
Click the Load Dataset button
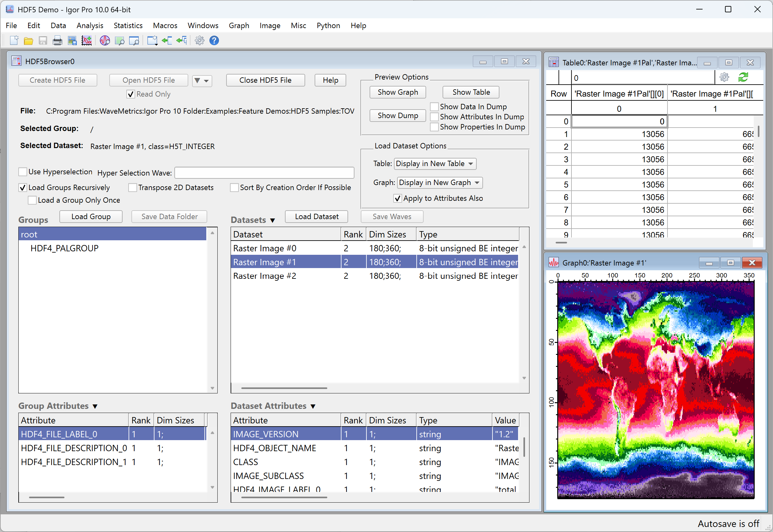(x=316, y=216)
